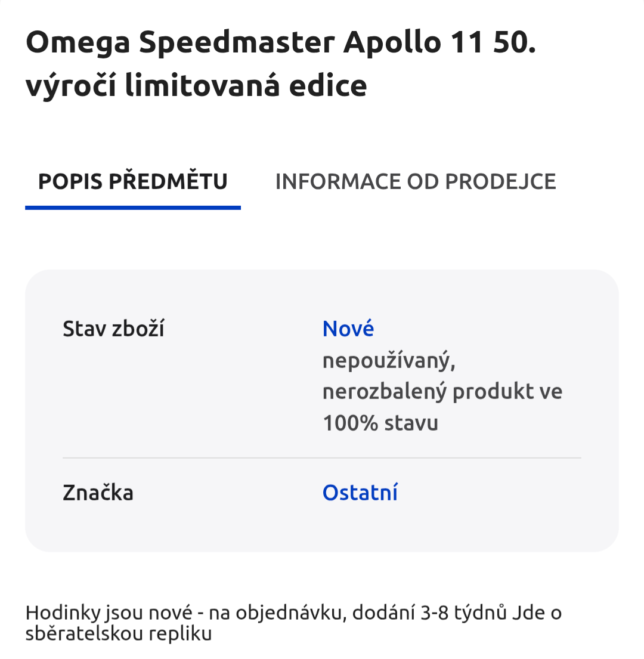Click the "sběratelskou repliku" description line
The width and height of the screenshot is (644, 659).
pos(119,633)
